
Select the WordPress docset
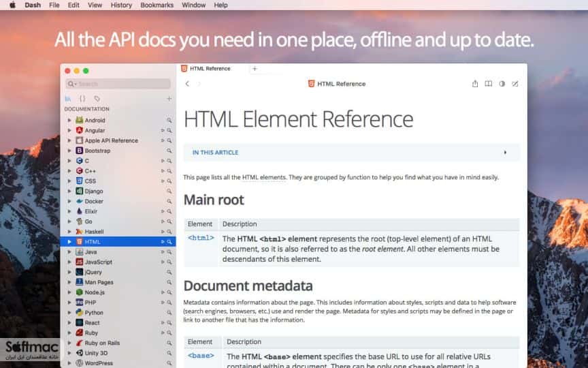(x=118, y=363)
